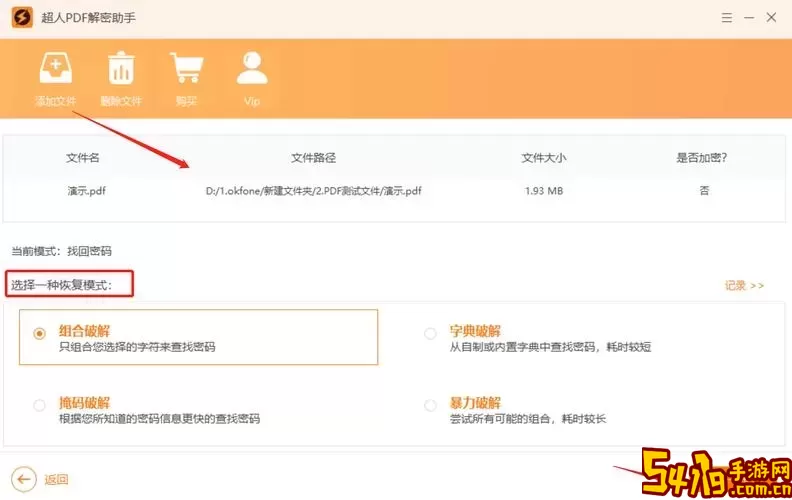Minimize the 超人PDF解密助手 window
Viewport: 792px width, 500px height.
[749, 18]
